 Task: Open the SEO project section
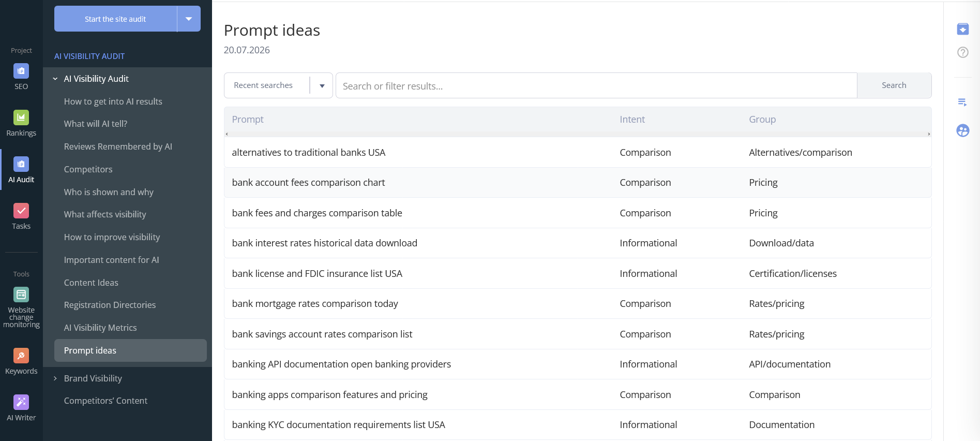click(x=21, y=77)
